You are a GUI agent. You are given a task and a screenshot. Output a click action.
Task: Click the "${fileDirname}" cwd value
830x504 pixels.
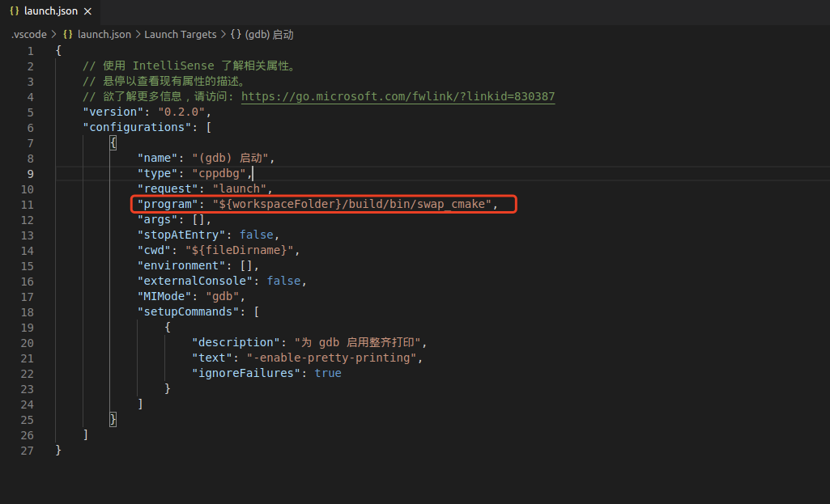pos(242,250)
